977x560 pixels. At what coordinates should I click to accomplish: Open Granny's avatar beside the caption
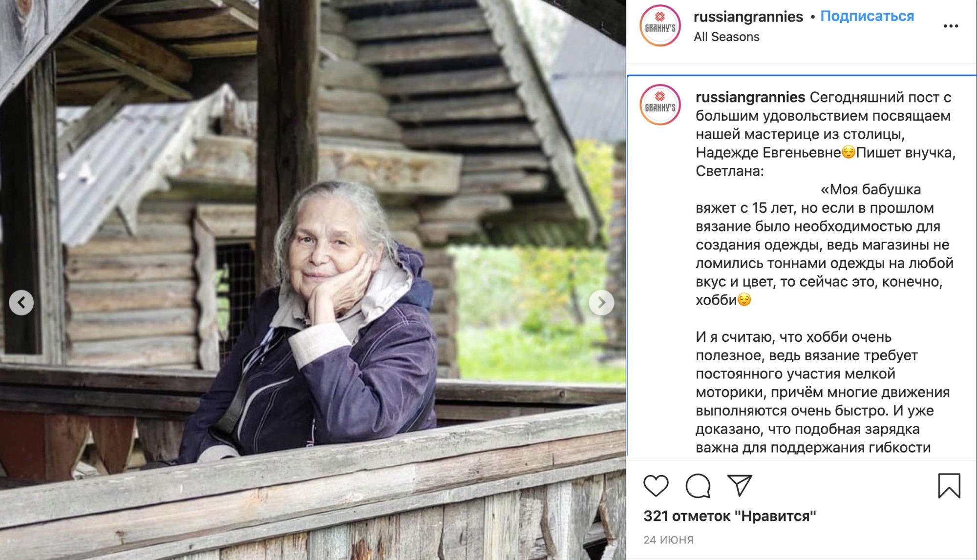click(x=660, y=104)
